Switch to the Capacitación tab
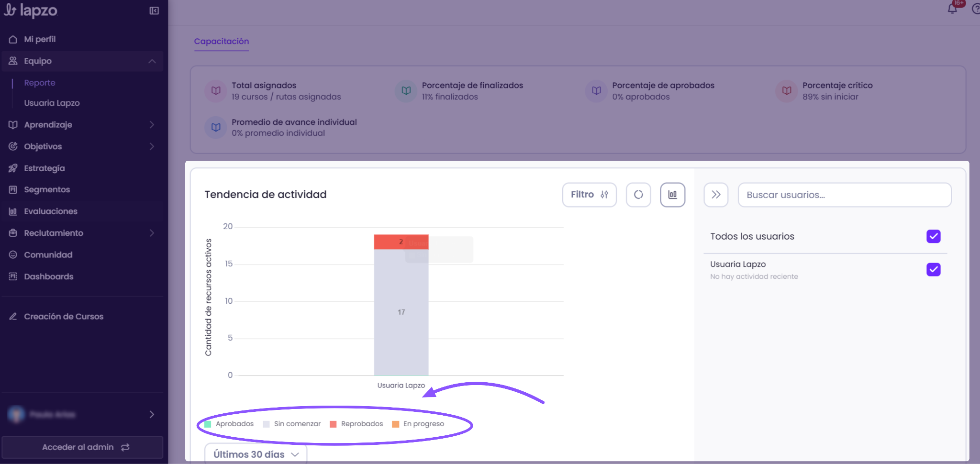The height and width of the screenshot is (464, 980). [x=222, y=41]
